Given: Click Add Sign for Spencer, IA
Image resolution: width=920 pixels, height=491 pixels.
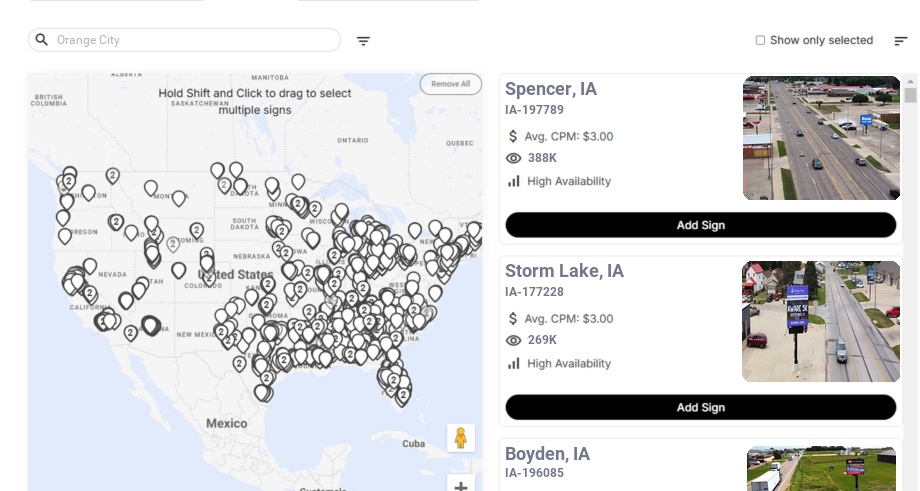Looking at the screenshot, I should (700, 225).
